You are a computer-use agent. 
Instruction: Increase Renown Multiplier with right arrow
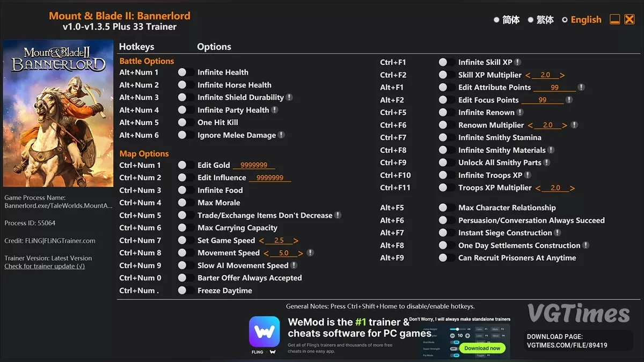pos(564,125)
